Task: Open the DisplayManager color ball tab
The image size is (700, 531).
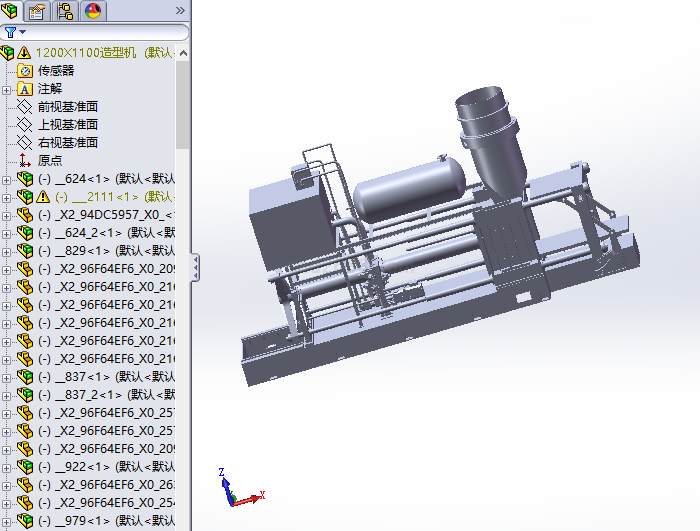Action: tap(93, 11)
